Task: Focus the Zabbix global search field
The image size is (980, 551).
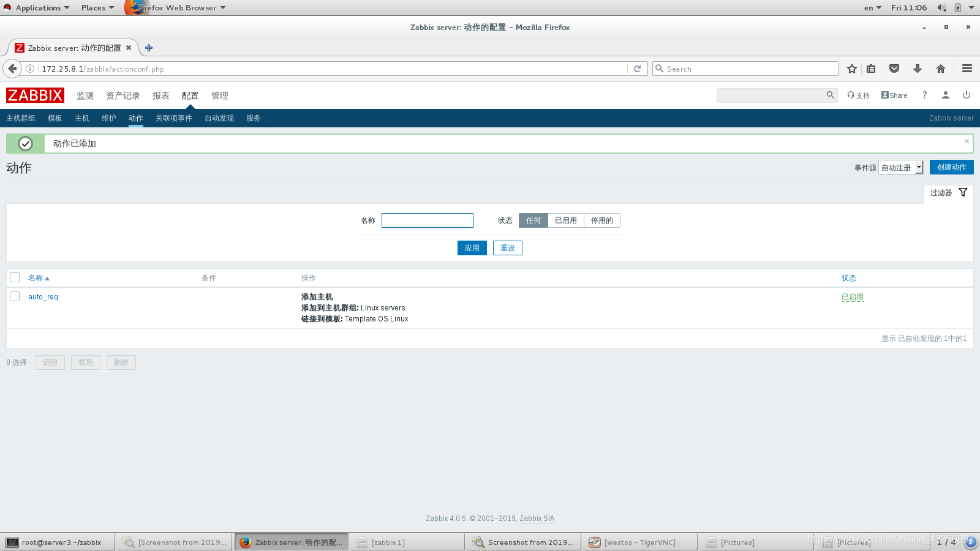Action: pos(771,95)
